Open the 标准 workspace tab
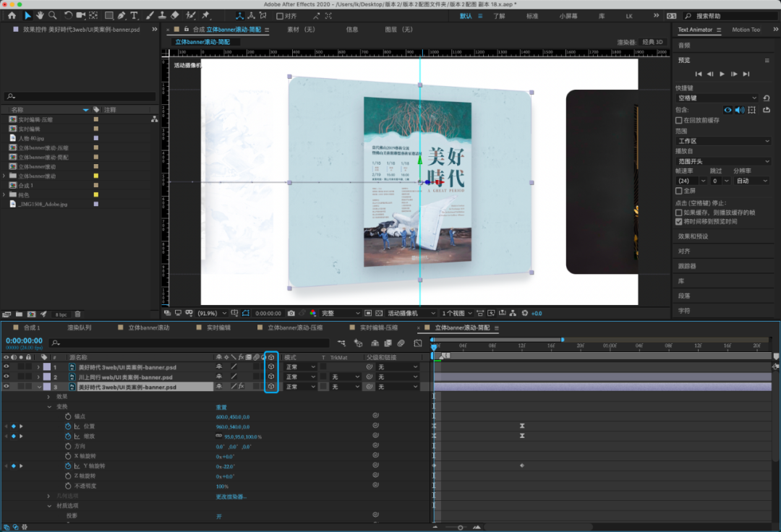The width and height of the screenshot is (781, 532). (532, 16)
